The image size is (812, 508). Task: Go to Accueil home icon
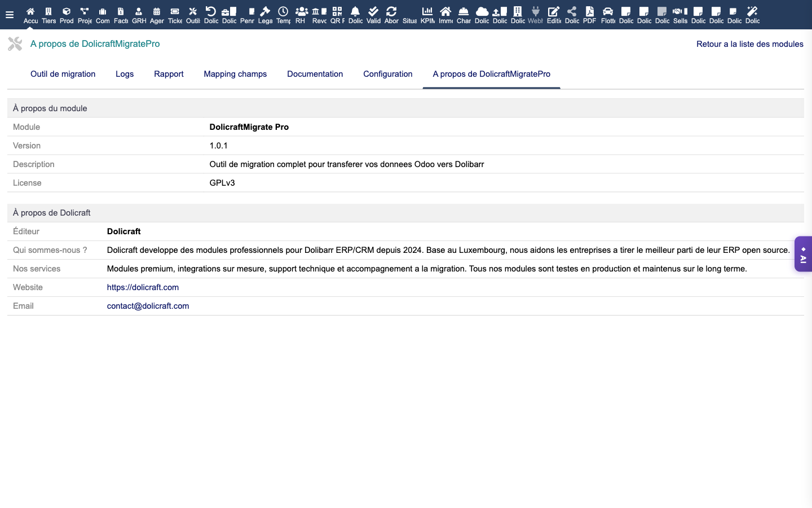[x=30, y=11]
